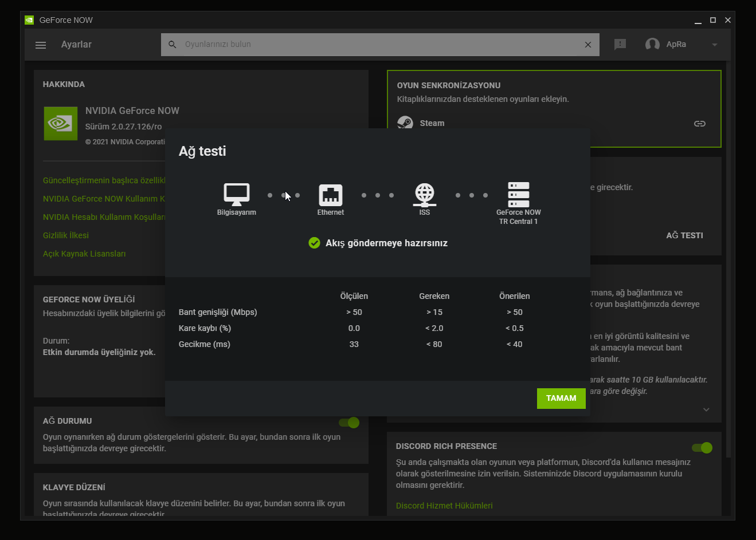Click the measured frame loss value 0.0
The image size is (756, 540).
[x=354, y=328]
